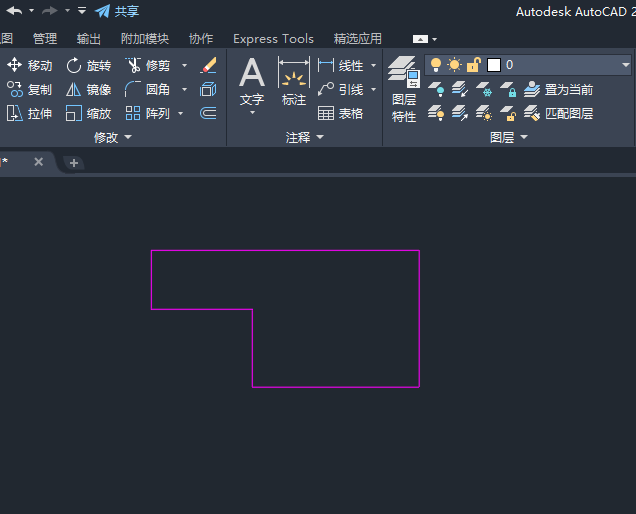
Task: Select the Move (移动) tool
Action: [30, 65]
